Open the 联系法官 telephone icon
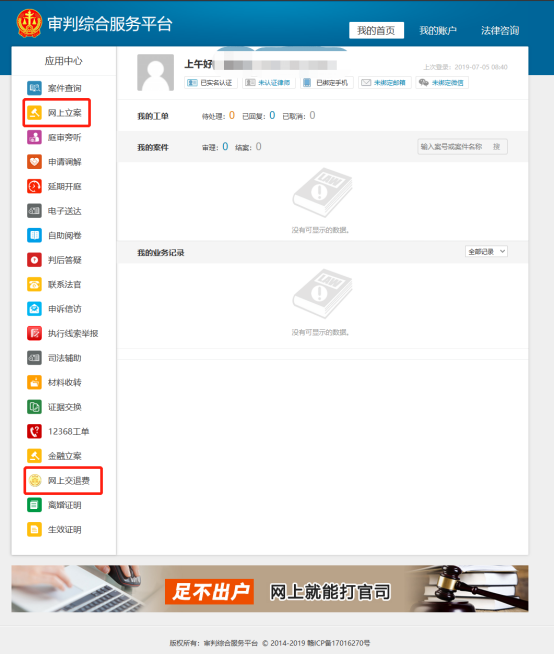 pos(34,284)
